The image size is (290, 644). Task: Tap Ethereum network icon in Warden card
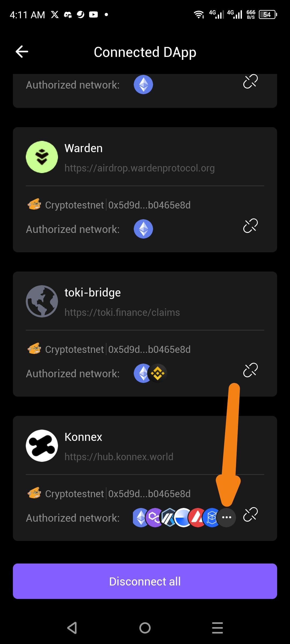click(x=143, y=229)
